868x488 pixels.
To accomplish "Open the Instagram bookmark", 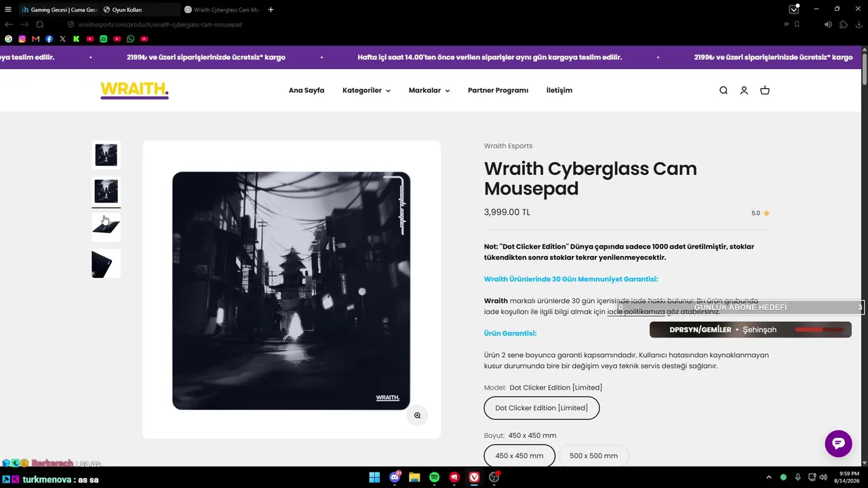I will [22, 39].
